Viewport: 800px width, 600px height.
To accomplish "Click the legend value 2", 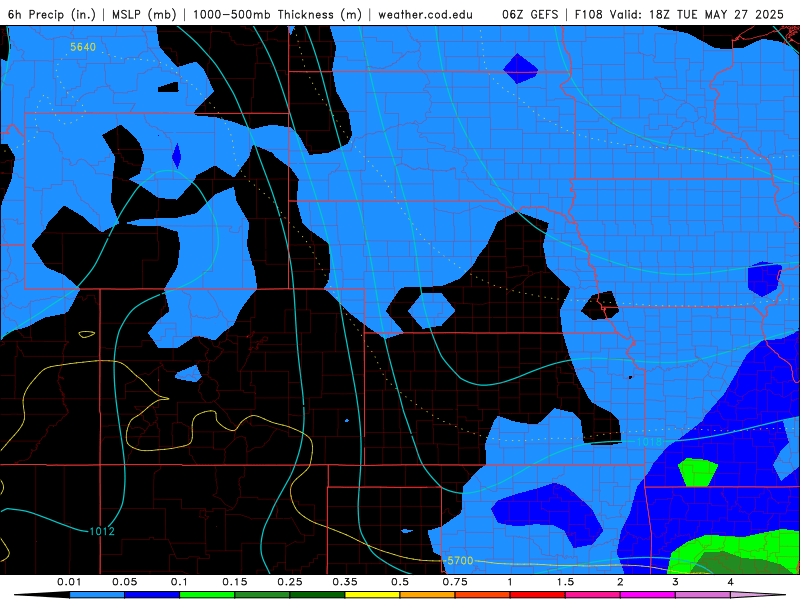I will pos(620,582).
